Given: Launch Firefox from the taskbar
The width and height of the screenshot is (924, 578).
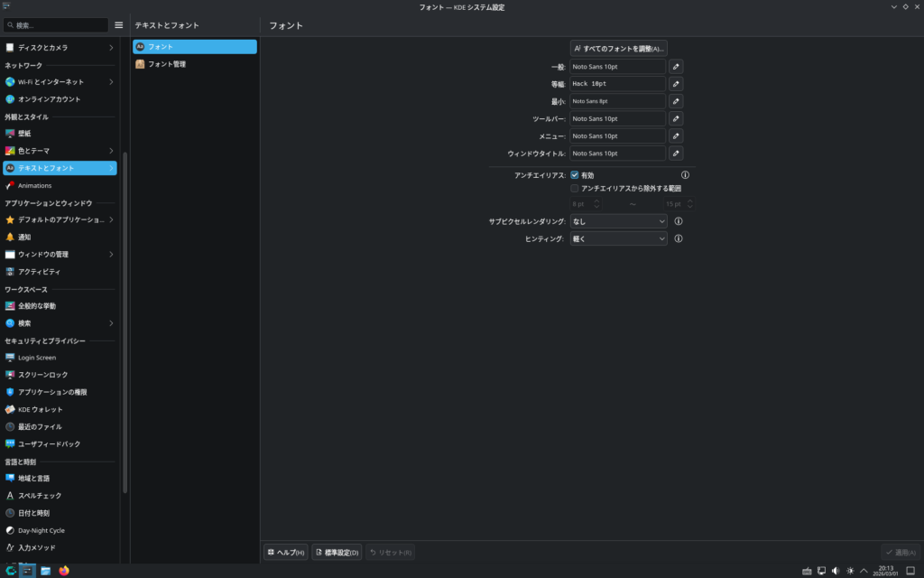Looking at the screenshot, I should (64, 571).
